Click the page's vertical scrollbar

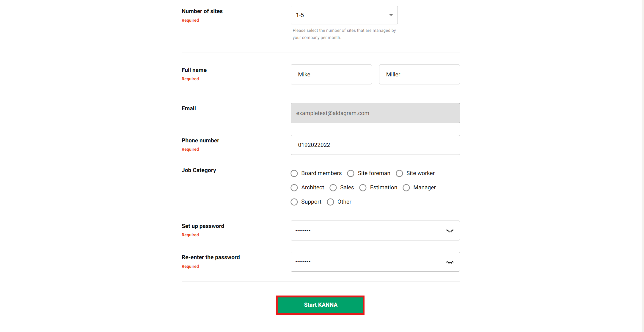[x=643, y=166]
